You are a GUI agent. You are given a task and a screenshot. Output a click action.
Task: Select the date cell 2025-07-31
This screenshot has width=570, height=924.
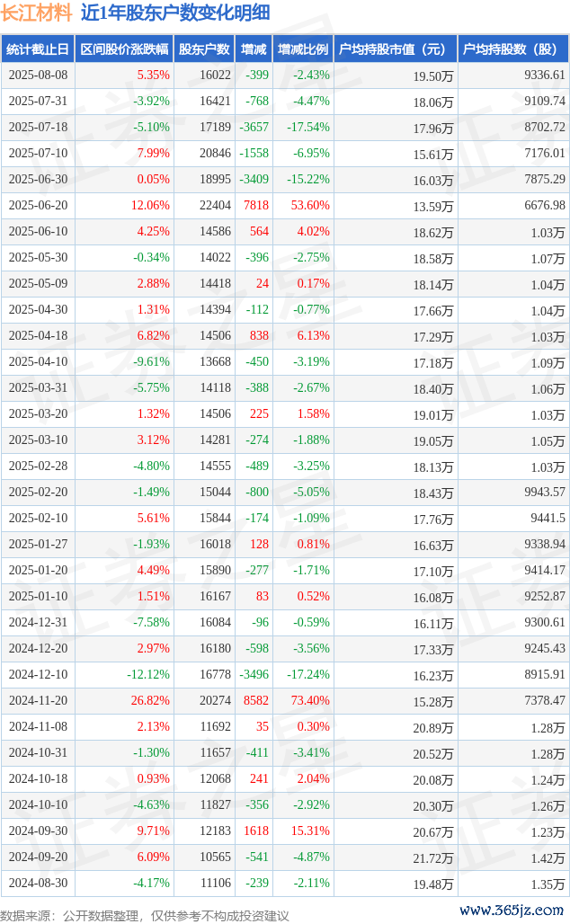pos(39,102)
